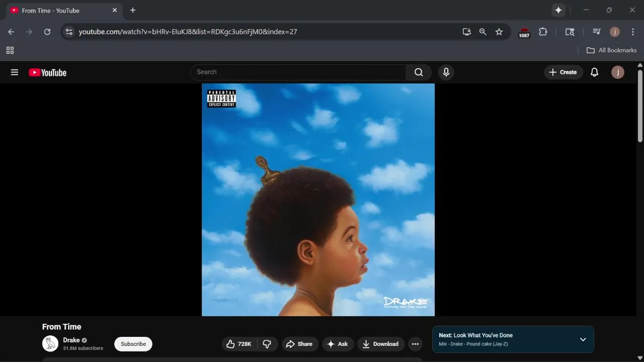Screen dimensions: 644x362
Task: Click the address bar URL
Action: point(188,32)
